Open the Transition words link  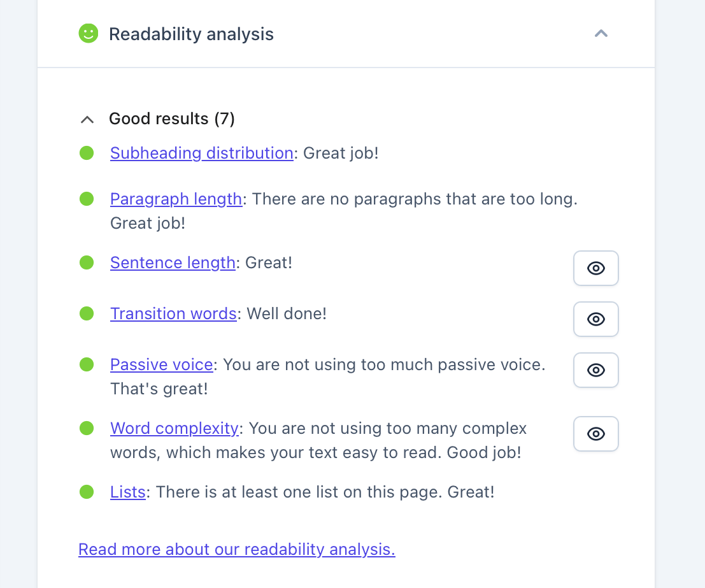tap(174, 313)
